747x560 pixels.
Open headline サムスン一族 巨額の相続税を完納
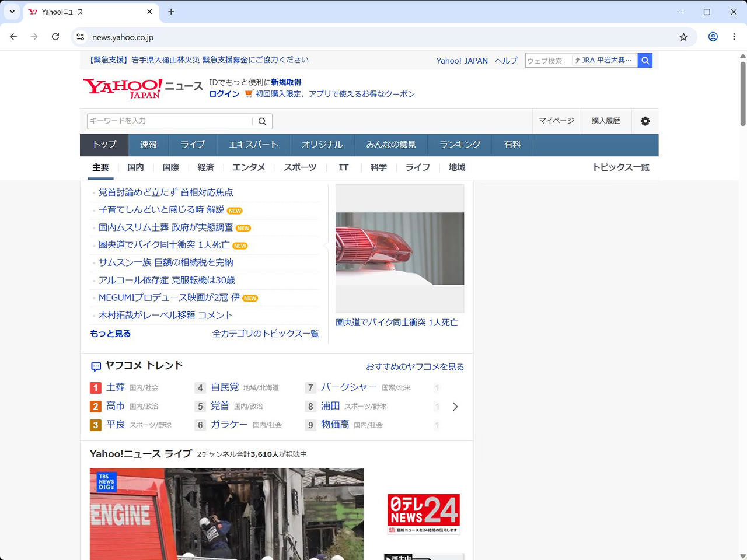point(166,262)
